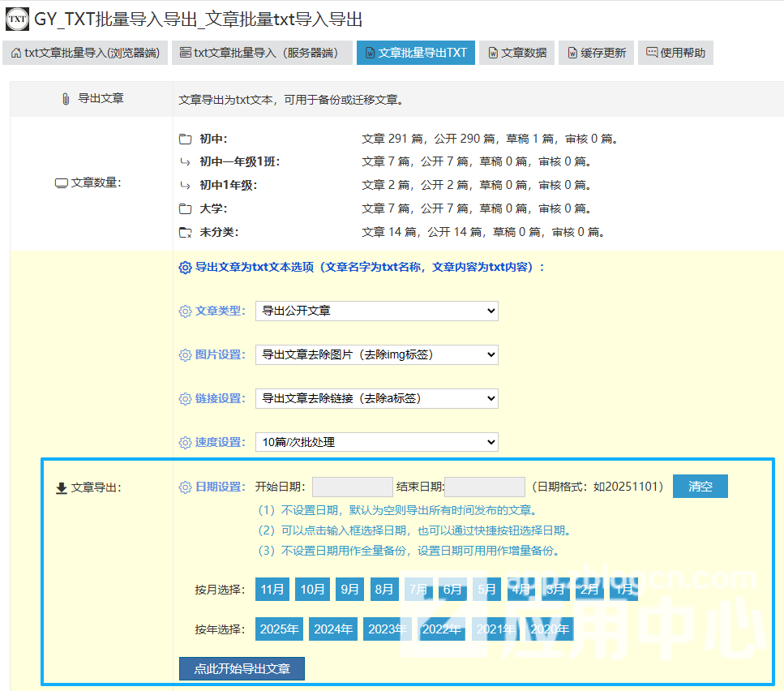Viewport: 784px width, 691px height.
Task: Click the folder icon next to 大学
Action: tap(186, 208)
